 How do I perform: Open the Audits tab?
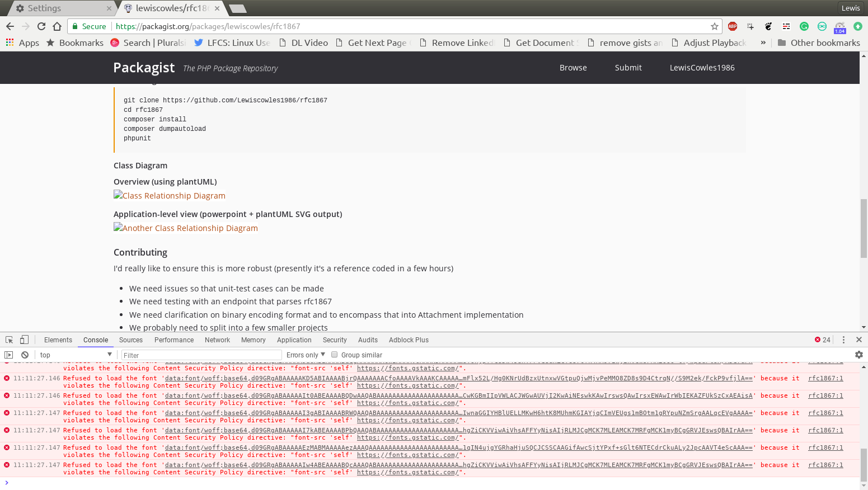pyautogui.click(x=368, y=340)
